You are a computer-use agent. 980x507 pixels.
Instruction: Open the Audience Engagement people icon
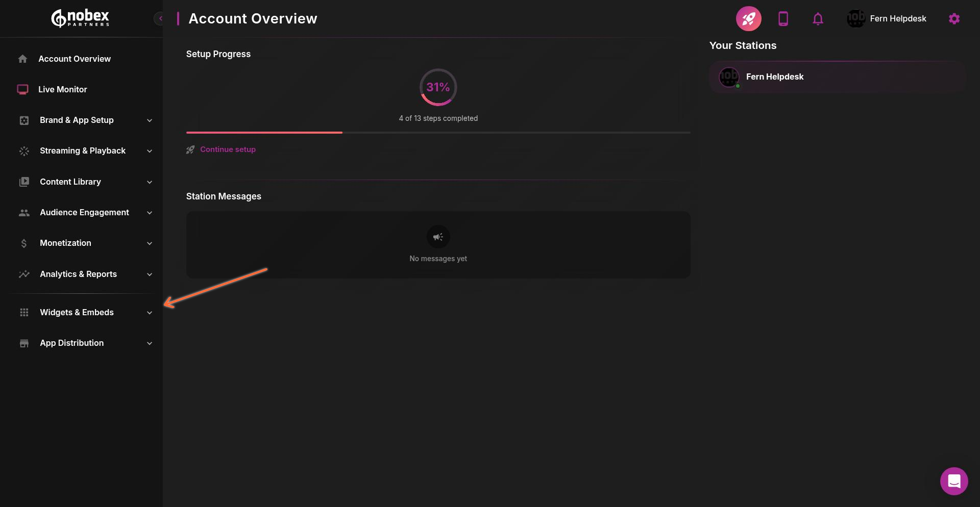23,213
